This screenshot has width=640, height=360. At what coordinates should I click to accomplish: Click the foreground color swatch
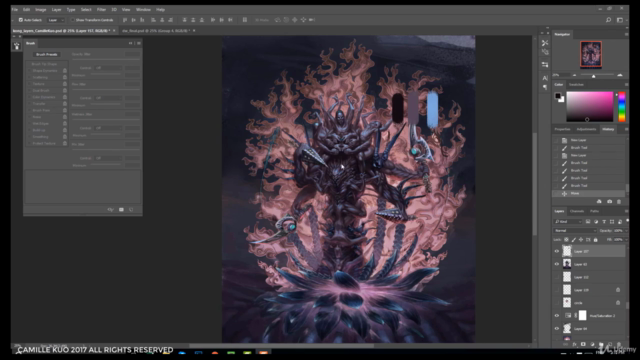tap(558, 96)
